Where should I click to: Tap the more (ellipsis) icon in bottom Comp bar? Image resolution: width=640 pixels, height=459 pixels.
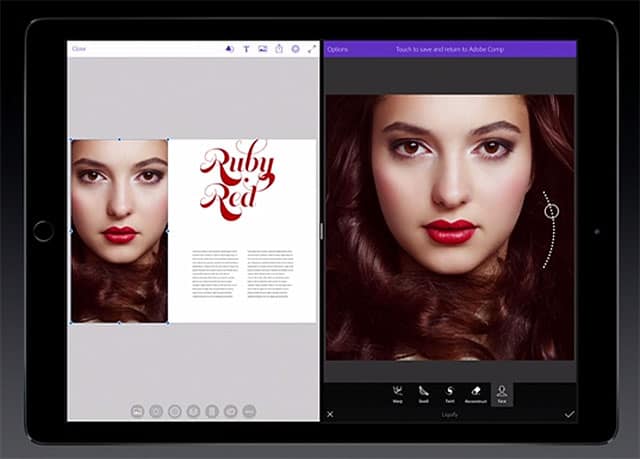[x=250, y=411]
